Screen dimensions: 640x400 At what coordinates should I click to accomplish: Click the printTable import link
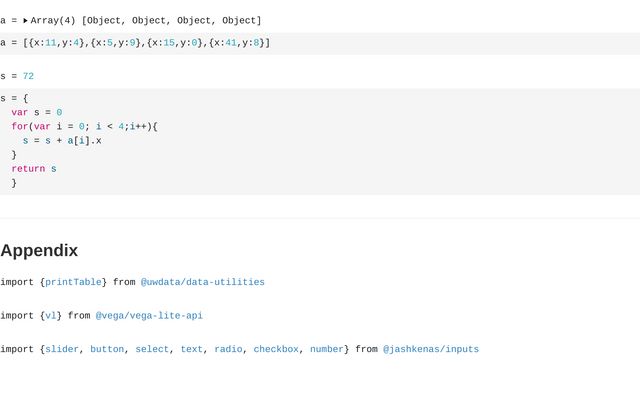[x=73, y=282]
